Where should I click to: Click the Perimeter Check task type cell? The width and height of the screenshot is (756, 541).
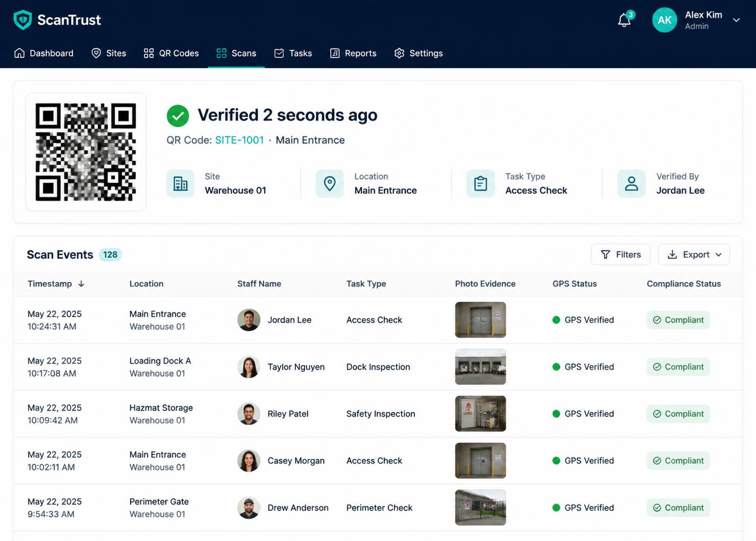pos(380,508)
